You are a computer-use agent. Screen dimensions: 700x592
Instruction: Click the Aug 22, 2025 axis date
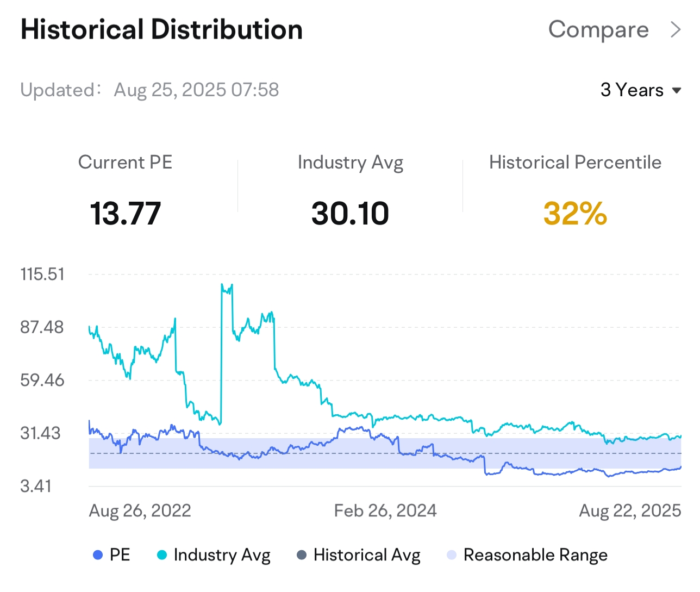630,510
